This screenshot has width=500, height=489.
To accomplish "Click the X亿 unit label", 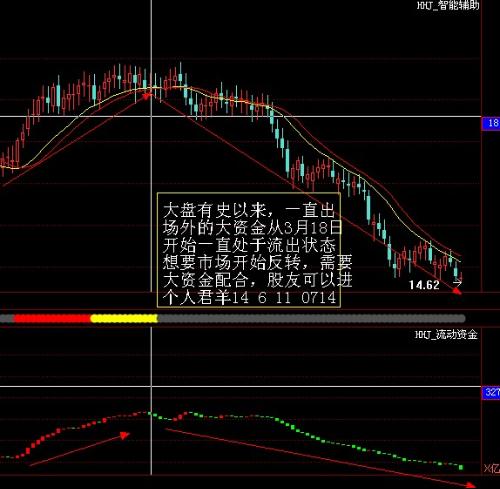I will [492, 468].
